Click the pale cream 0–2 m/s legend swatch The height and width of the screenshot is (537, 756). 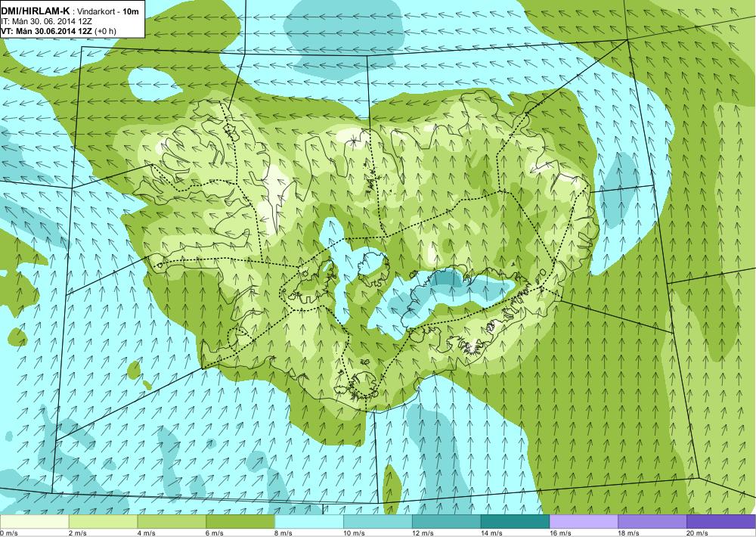click(x=34, y=522)
